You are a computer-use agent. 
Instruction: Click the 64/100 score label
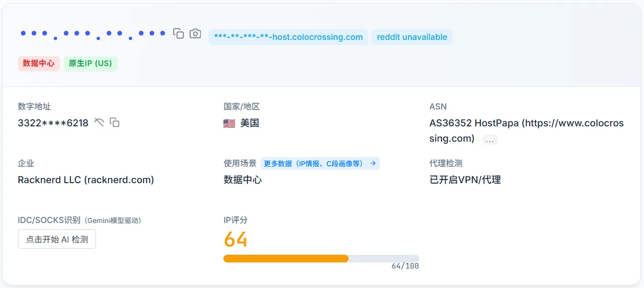pyautogui.click(x=405, y=267)
